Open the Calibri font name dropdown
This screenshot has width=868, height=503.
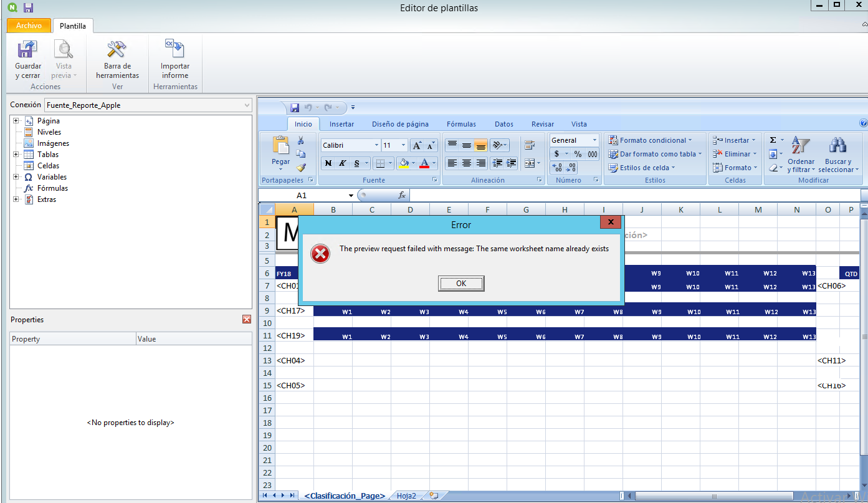click(x=376, y=145)
